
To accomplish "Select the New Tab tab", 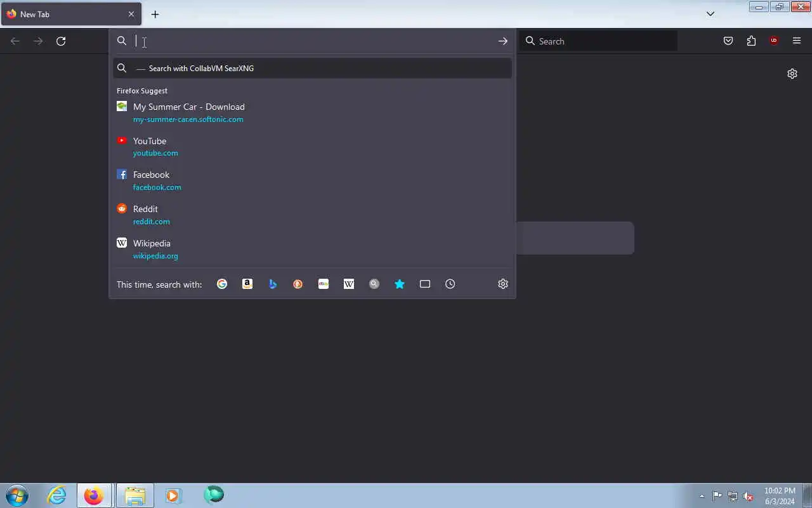I will (x=70, y=14).
